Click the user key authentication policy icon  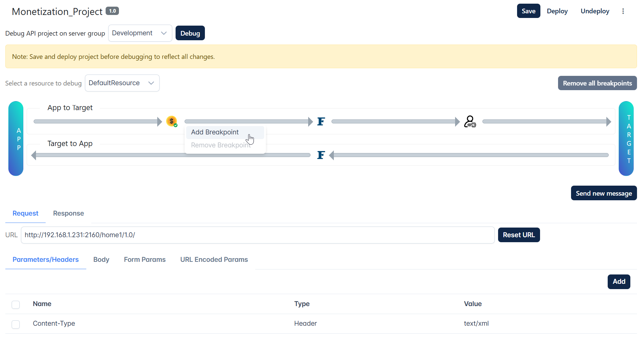(470, 121)
